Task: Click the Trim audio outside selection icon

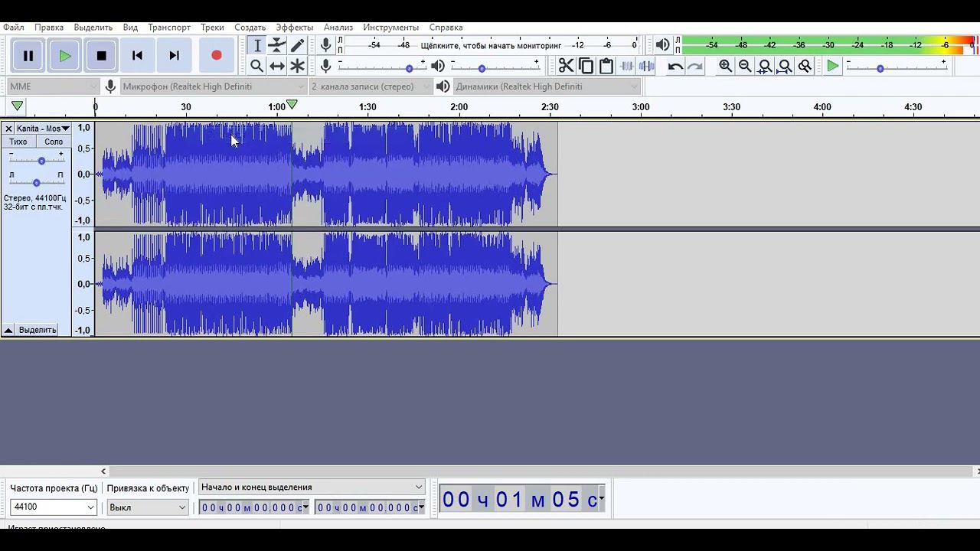Action: pyautogui.click(x=627, y=66)
